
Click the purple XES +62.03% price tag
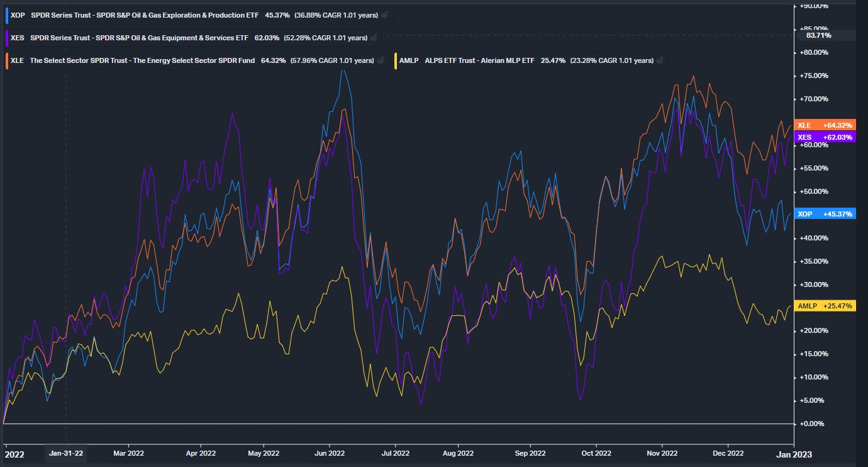[x=825, y=137]
